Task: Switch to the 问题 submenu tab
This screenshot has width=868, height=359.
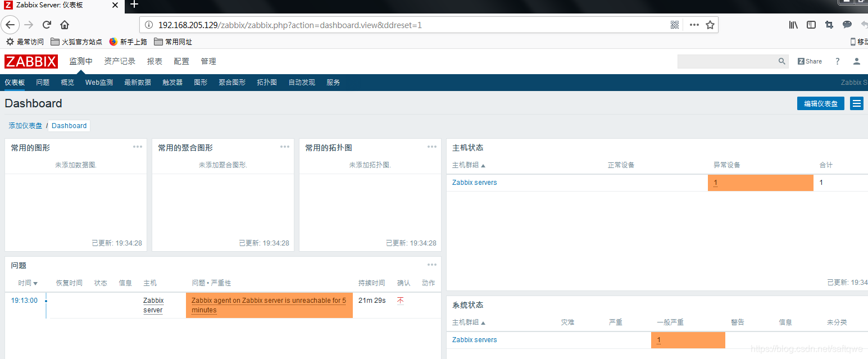Action: tap(43, 82)
